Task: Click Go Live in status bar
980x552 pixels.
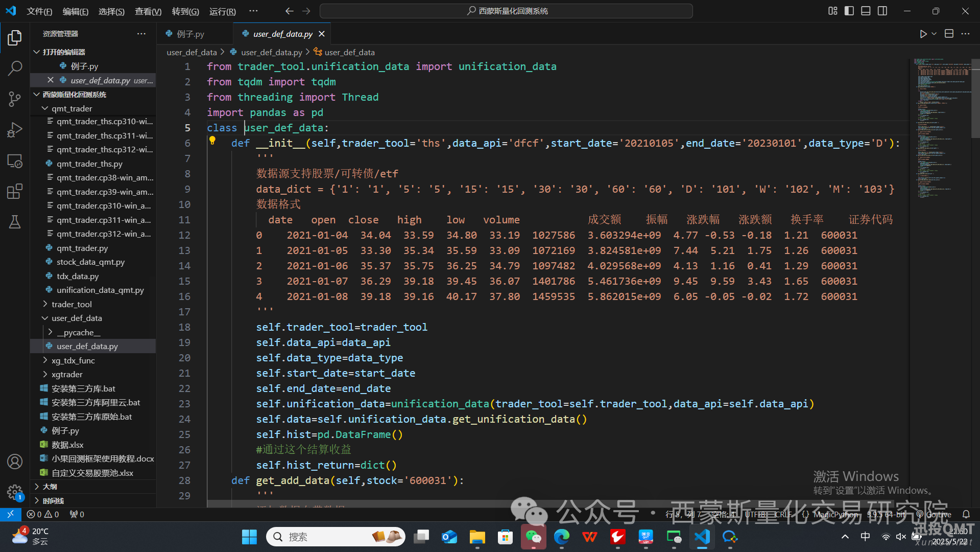Action: (935, 514)
